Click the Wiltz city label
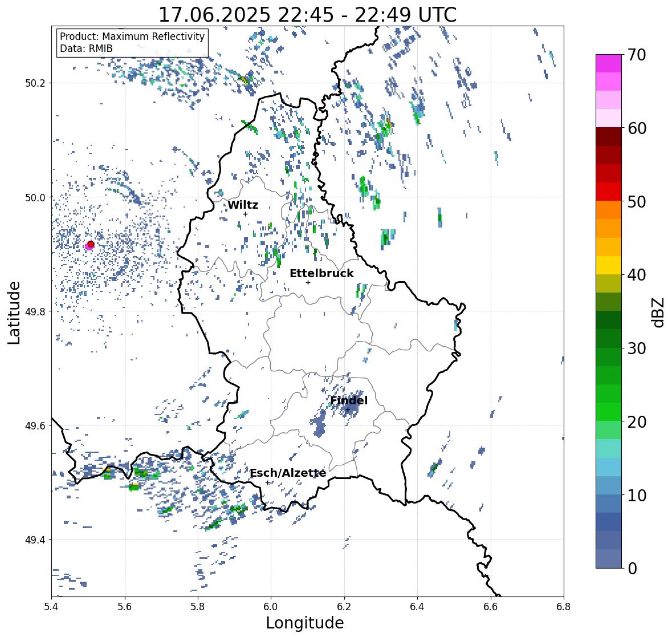The image size is (672, 637). click(243, 205)
